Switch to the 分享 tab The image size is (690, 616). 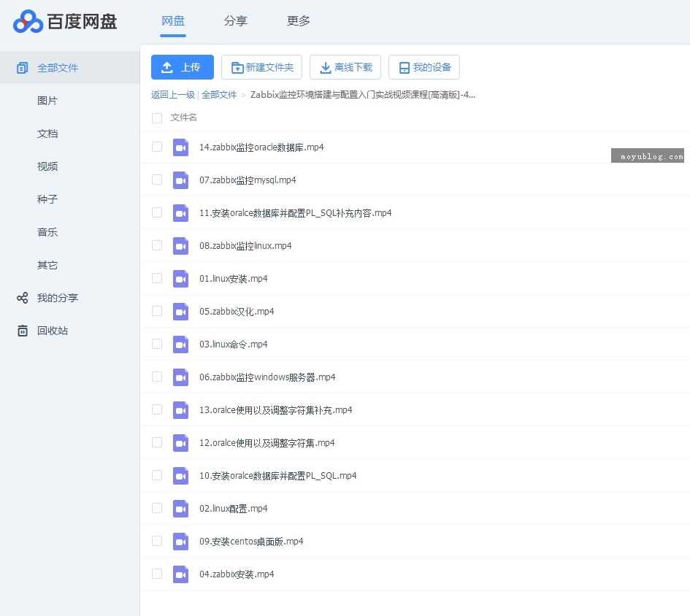235,22
